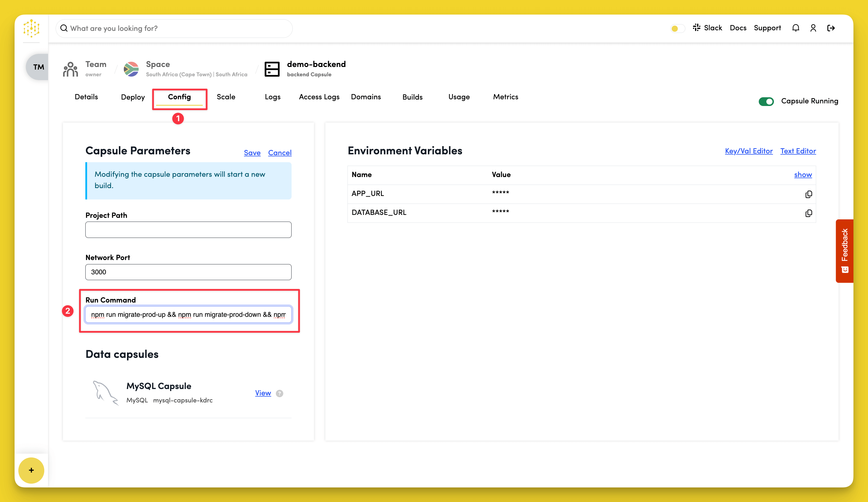Image resolution: width=868 pixels, height=502 pixels.
Task: Open notifications bell icon
Action: (795, 28)
